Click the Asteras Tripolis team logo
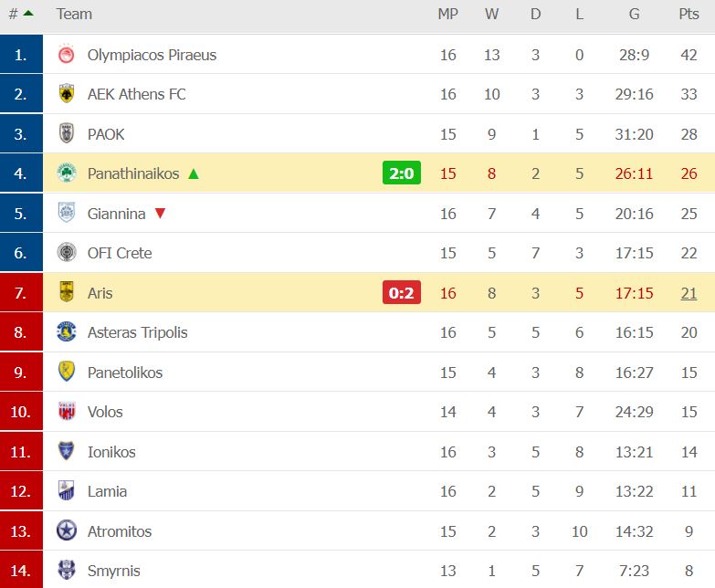This screenshot has width=715, height=588. click(66, 332)
